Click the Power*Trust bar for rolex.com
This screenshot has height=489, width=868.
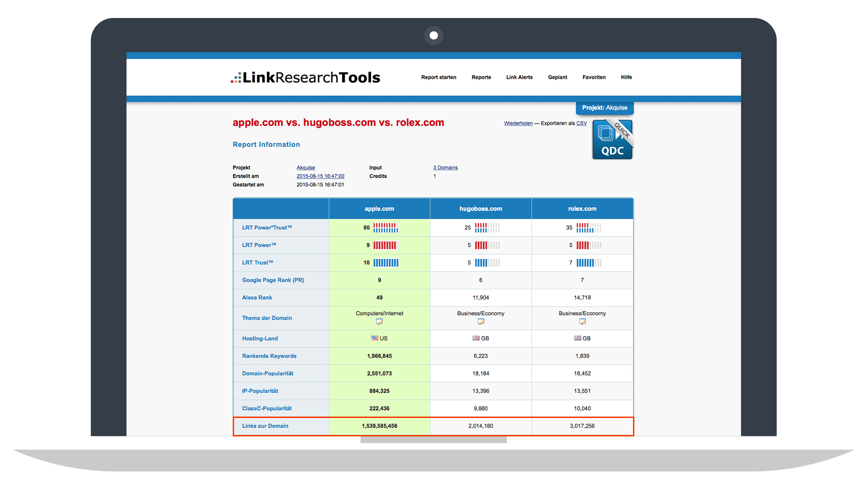click(589, 228)
